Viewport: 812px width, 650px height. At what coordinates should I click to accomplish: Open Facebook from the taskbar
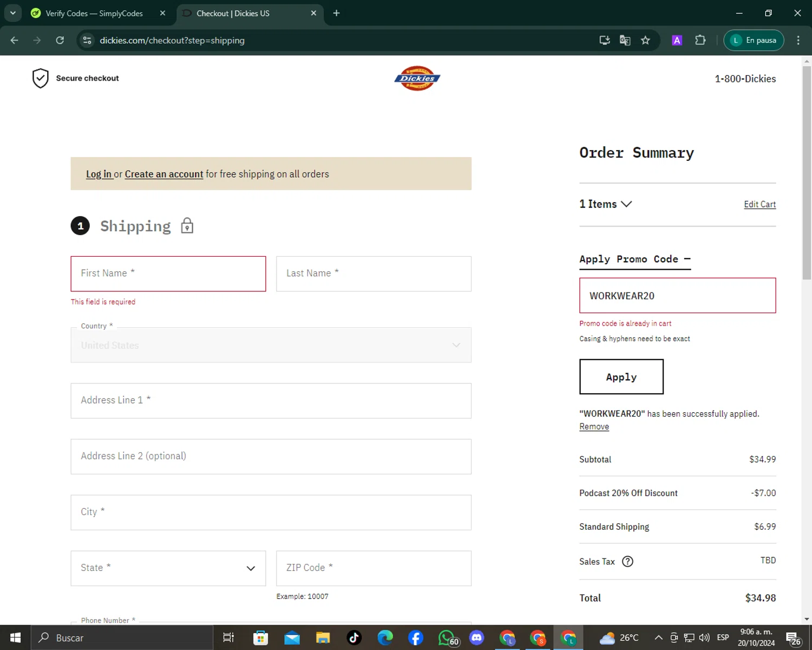pyautogui.click(x=416, y=638)
